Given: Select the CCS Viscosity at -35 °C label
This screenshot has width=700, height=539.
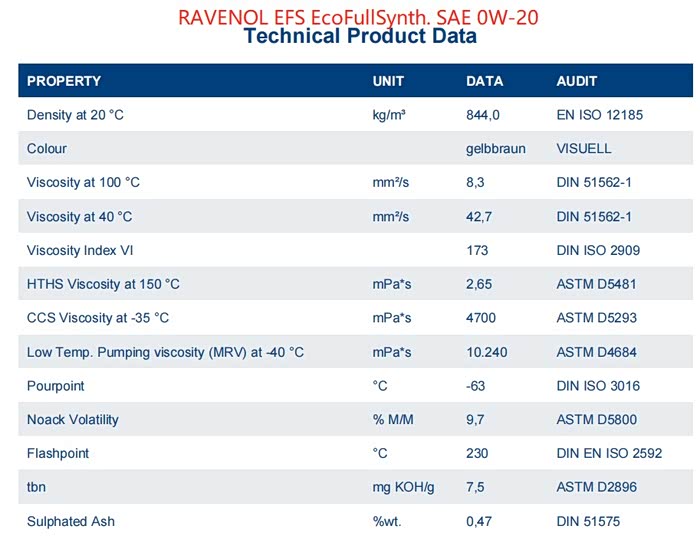Looking at the screenshot, I should (98, 318).
